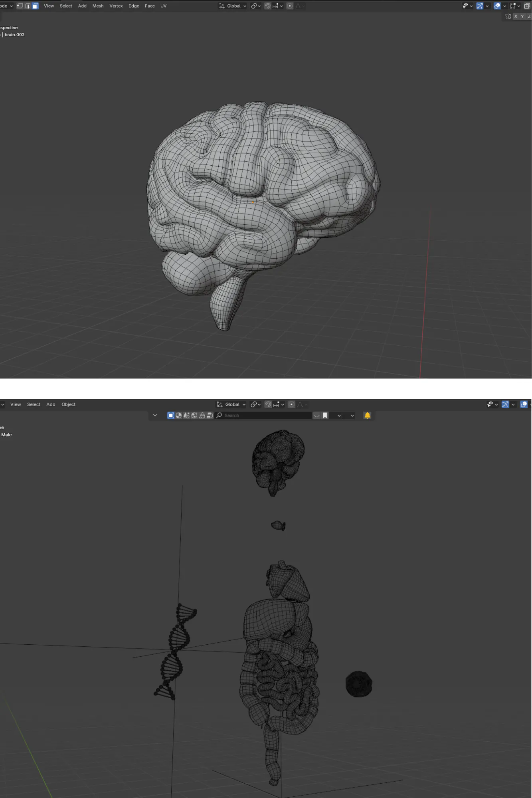Open the Add menu in the top viewport
Viewport: 532px width, 798px height.
tap(82, 6)
